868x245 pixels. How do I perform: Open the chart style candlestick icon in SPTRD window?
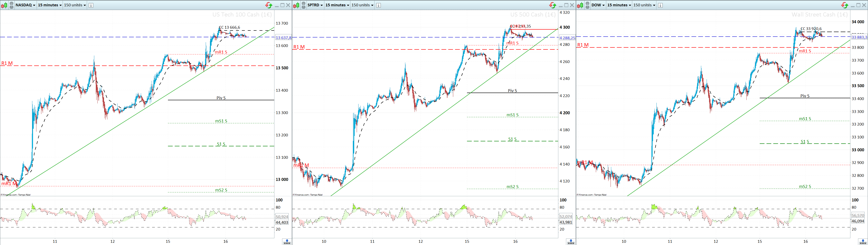tap(296, 5)
